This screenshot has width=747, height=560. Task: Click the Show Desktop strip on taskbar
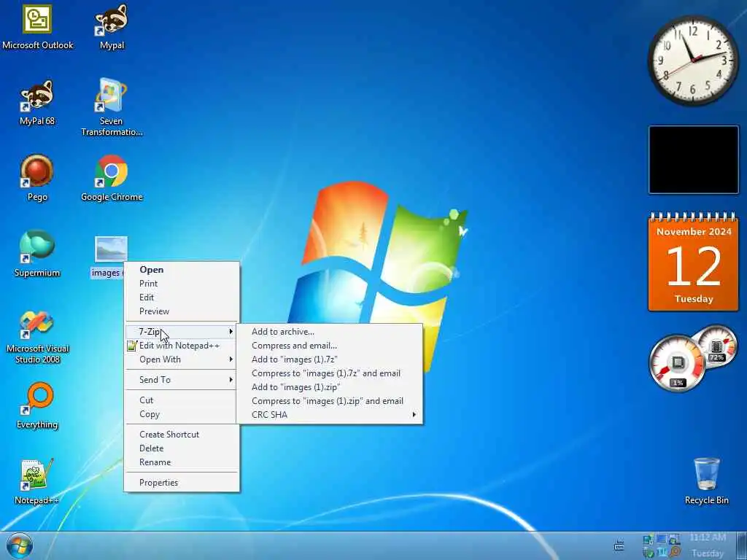(741, 545)
